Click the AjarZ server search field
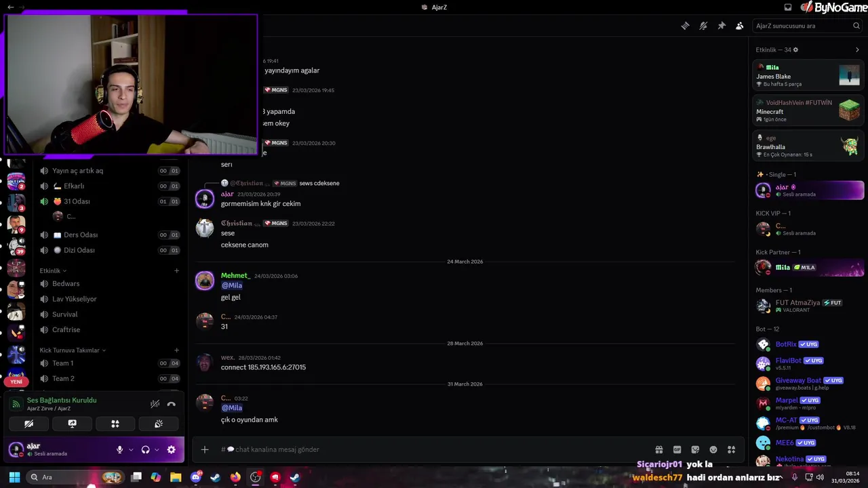868x488 pixels. point(807,26)
